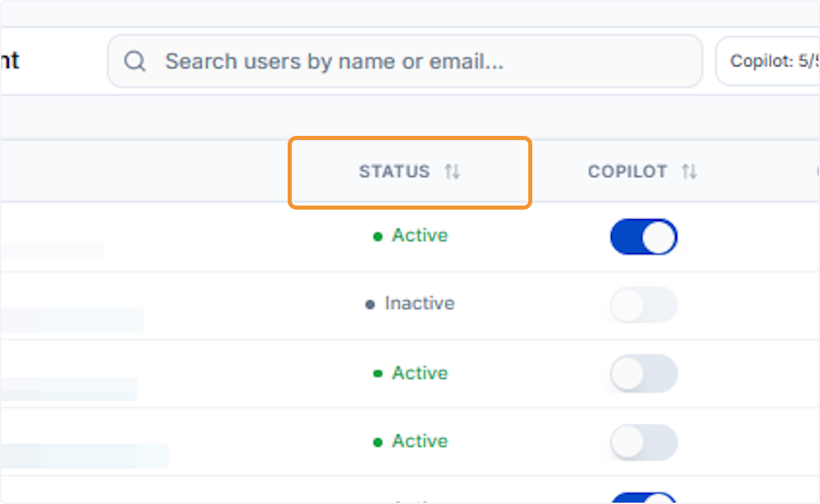Select the Inactive status label
The image size is (820, 504).
coord(419,303)
